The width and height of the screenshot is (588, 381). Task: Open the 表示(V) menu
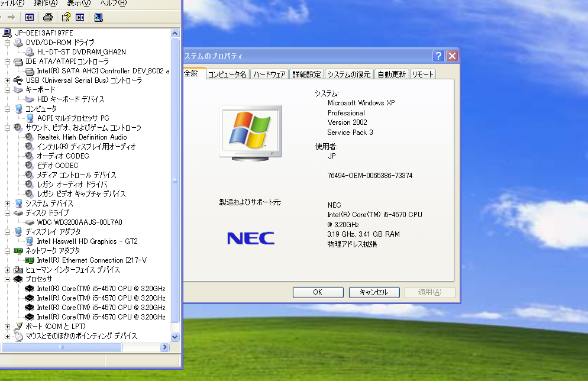coord(79,4)
